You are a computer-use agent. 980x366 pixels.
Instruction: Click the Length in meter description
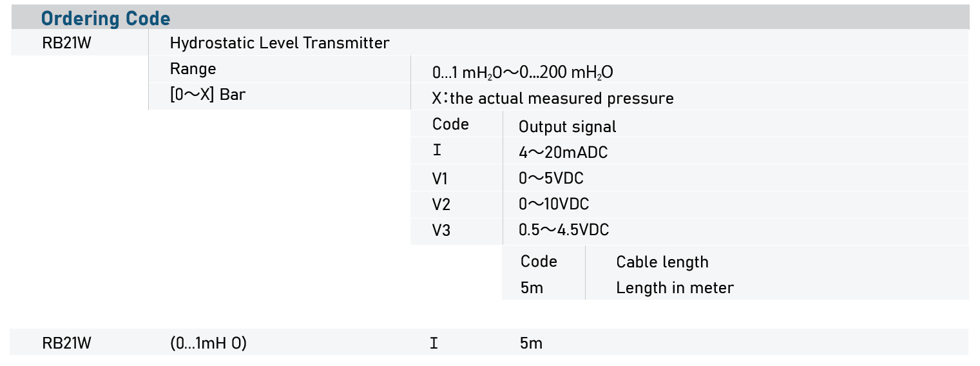(x=675, y=288)
